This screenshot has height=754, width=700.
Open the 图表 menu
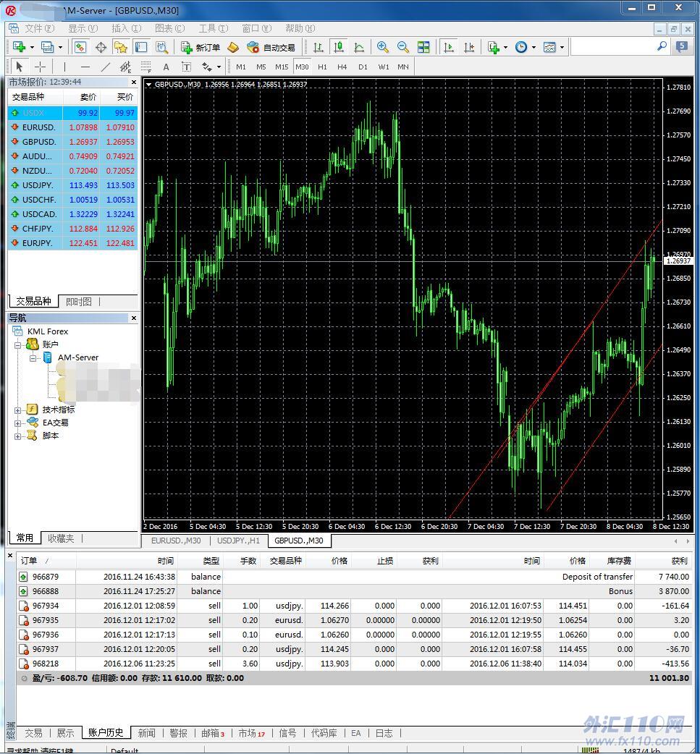click(x=169, y=28)
